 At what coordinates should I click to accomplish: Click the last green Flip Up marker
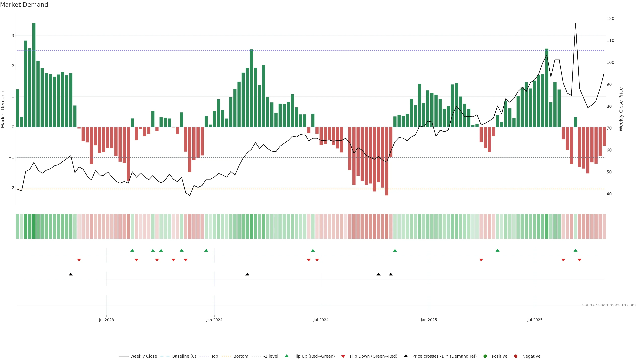click(x=576, y=251)
